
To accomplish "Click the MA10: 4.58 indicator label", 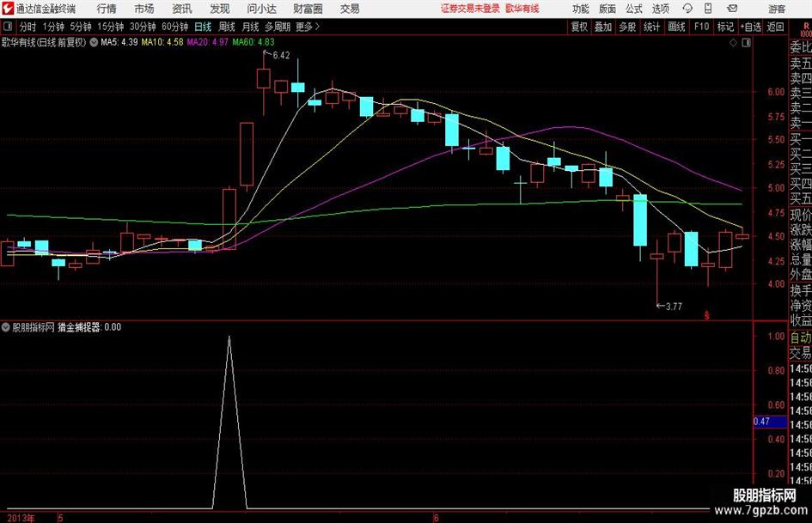I will [162, 42].
